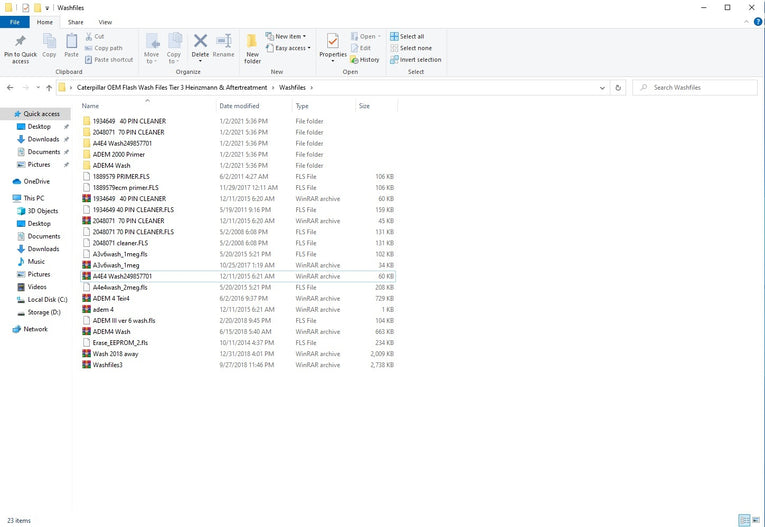
Task: Click the Rename icon in Organize group
Action: pos(223,46)
